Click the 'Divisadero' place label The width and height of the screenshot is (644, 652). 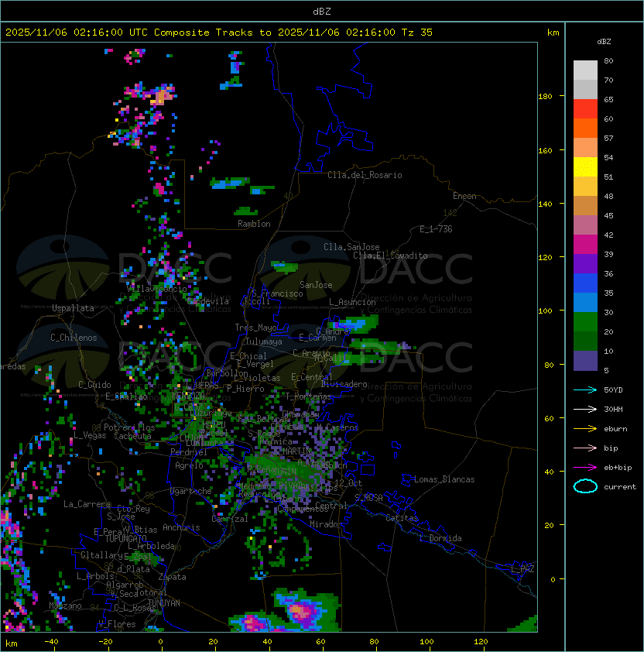pyautogui.click(x=344, y=384)
